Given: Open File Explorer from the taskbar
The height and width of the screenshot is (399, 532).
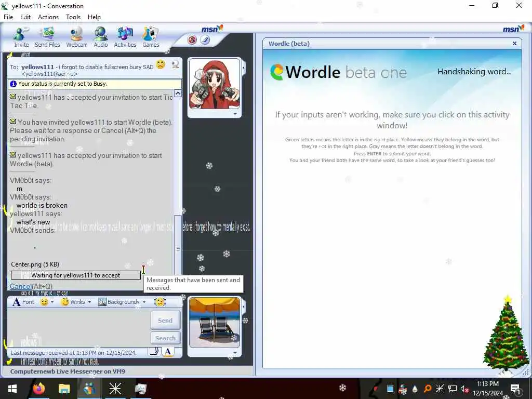Looking at the screenshot, I should tap(64, 389).
